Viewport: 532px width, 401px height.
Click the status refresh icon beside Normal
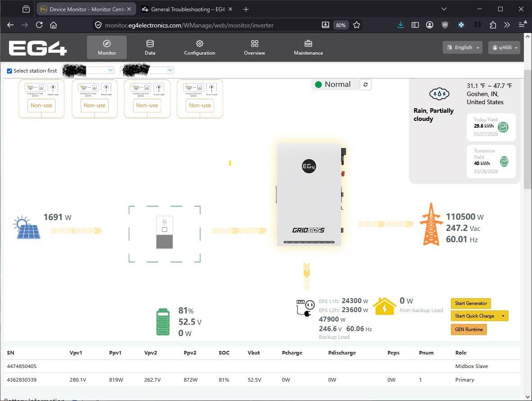coord(366,84)
